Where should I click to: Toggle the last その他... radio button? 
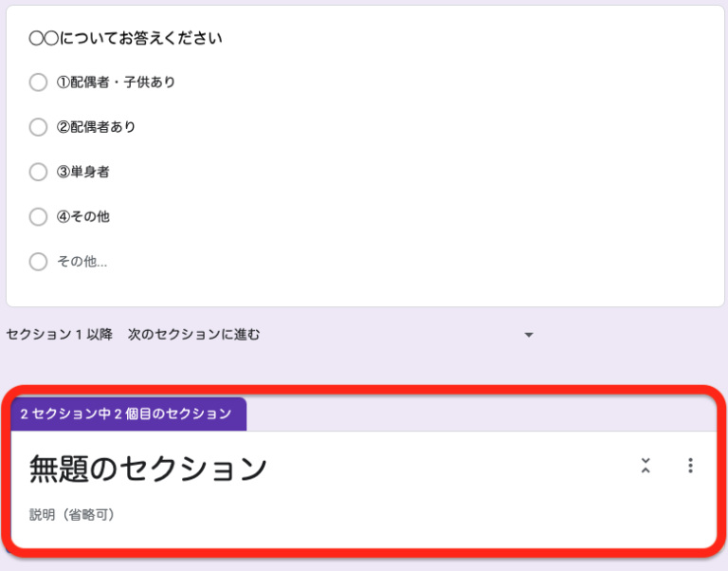tap(38, 262)
